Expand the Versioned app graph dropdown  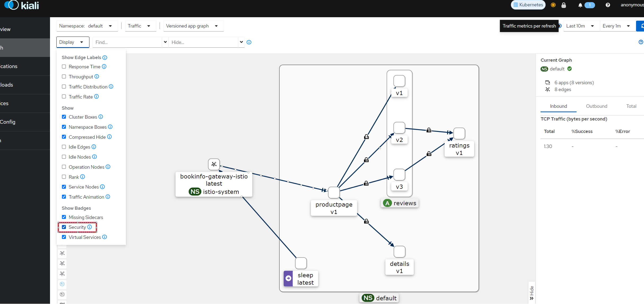193,26
